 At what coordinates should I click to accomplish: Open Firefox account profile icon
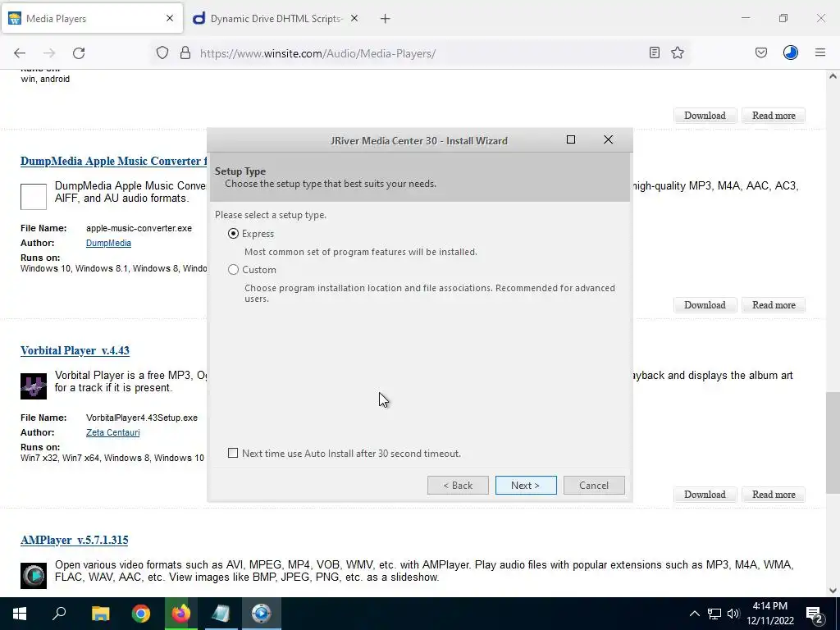point(791,52)
